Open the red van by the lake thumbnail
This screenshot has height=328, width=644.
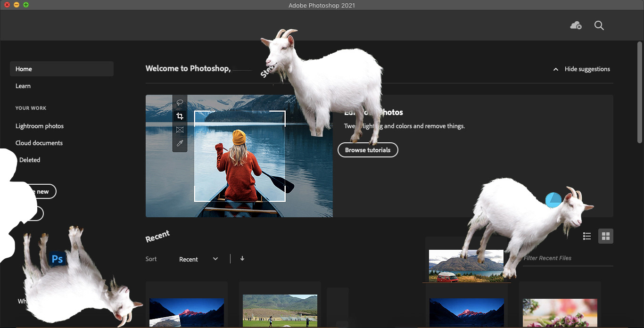(x=466, y=266)
